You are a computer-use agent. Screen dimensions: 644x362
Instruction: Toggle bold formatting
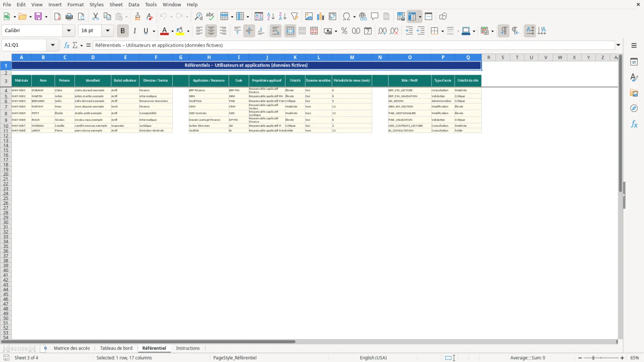[123, 31]
